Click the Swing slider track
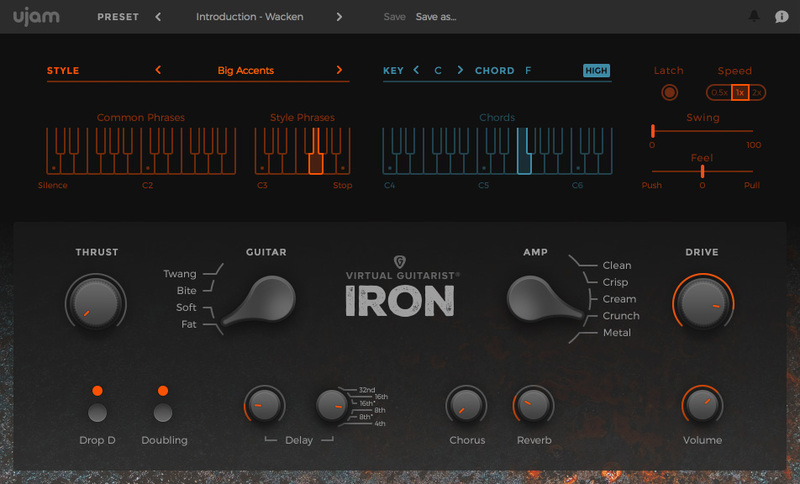This screenshot has height=484, width=800. 702,130
